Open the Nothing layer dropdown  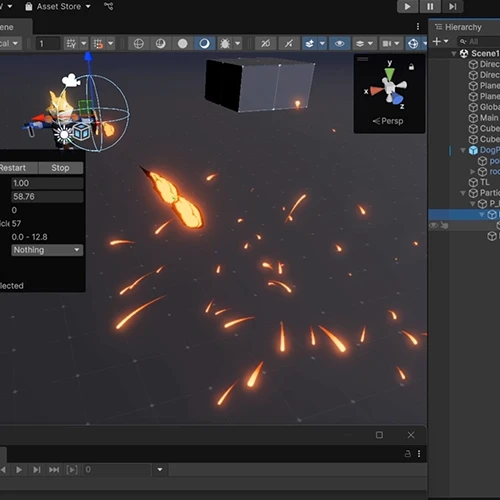point(47,250)
